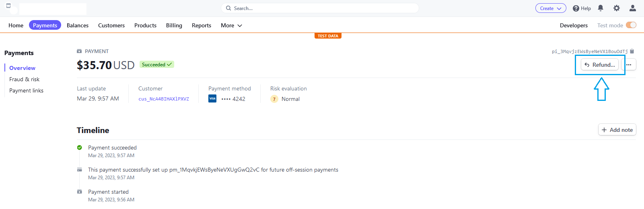Open the user profile icon
644x209 pixels.
[632, 8]
